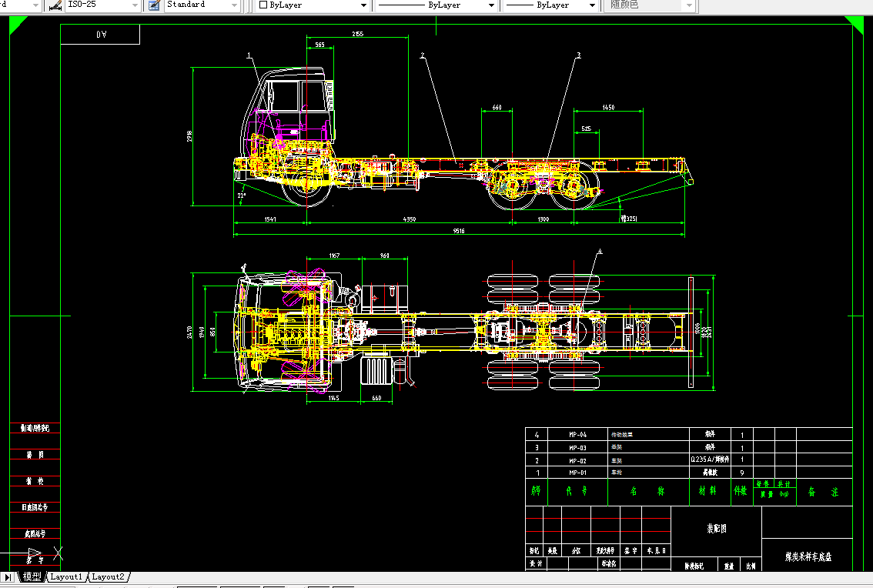This screenshot has width=873, height=588.
Task: Select the 煤炭采样车底盘 title text
Action: pos(808,556)
